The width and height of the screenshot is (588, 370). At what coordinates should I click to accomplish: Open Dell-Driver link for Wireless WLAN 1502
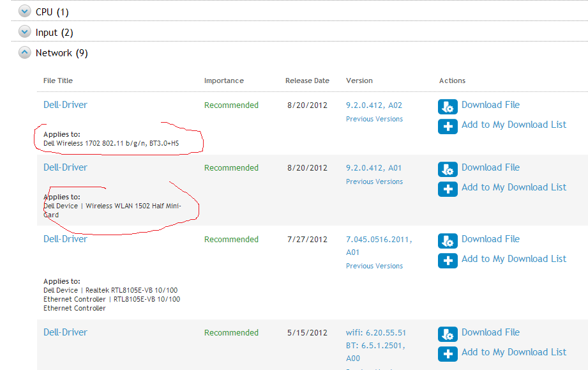(x=65, y=167)
